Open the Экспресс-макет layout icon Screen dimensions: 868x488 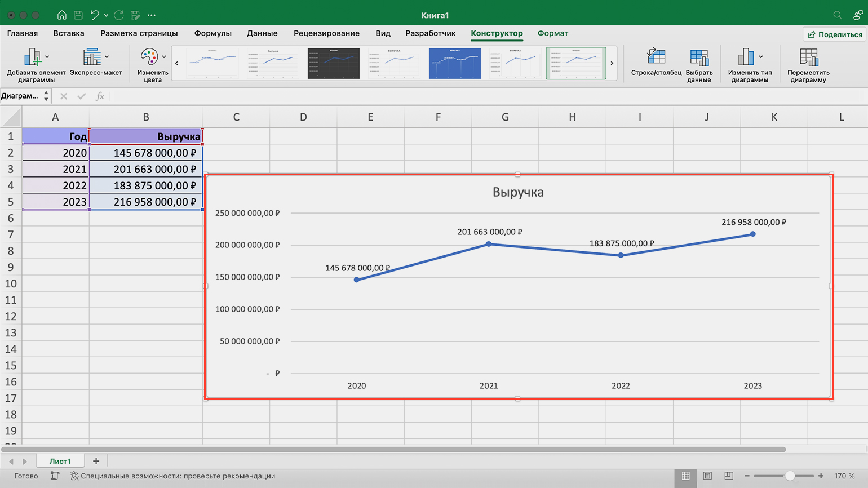pos(92,57)
